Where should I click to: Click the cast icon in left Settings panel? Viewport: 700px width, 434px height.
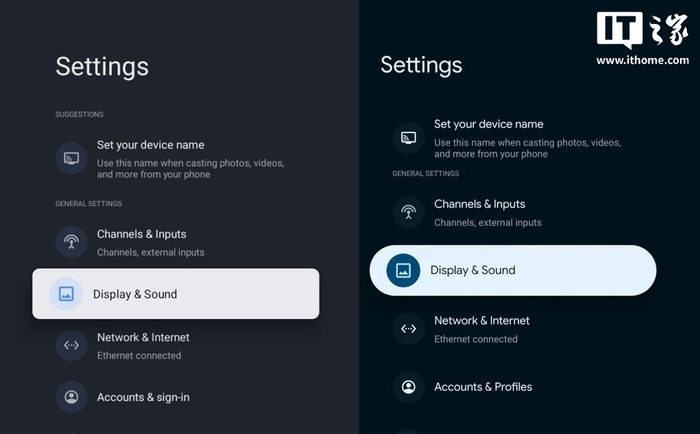pos(71,158)
